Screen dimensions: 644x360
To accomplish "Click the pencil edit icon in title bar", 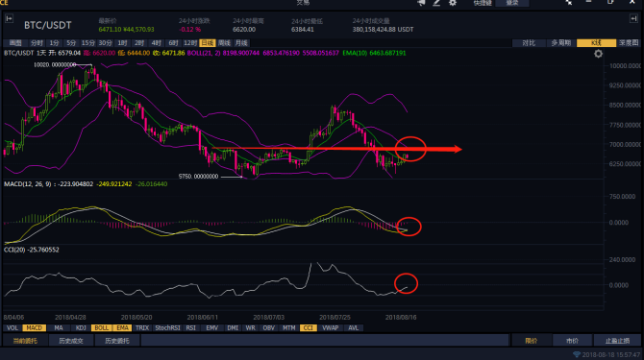I will 436,3.
